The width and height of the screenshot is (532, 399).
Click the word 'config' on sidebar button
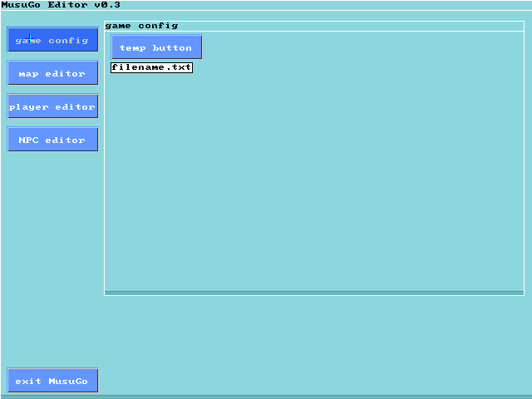point(68,40)
